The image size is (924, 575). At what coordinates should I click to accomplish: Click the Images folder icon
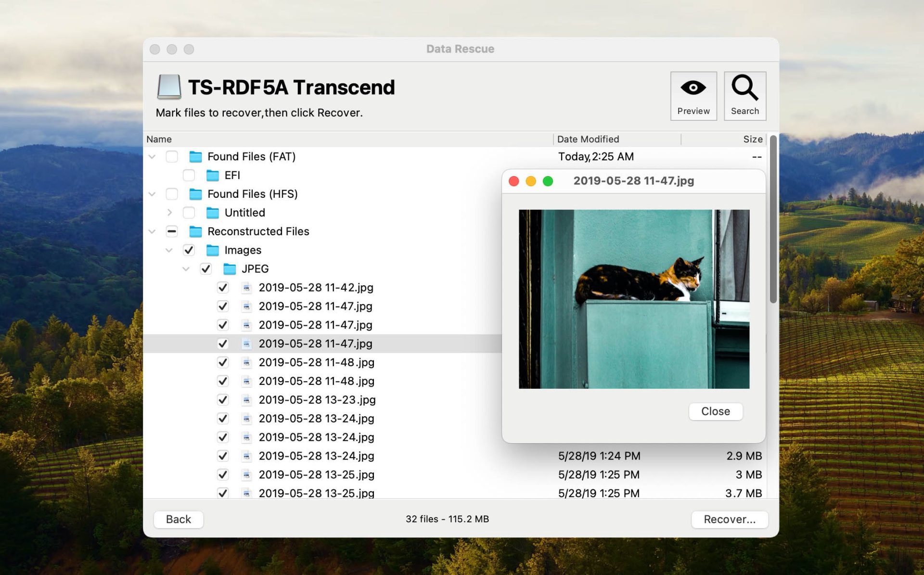[x=213, y=250]
